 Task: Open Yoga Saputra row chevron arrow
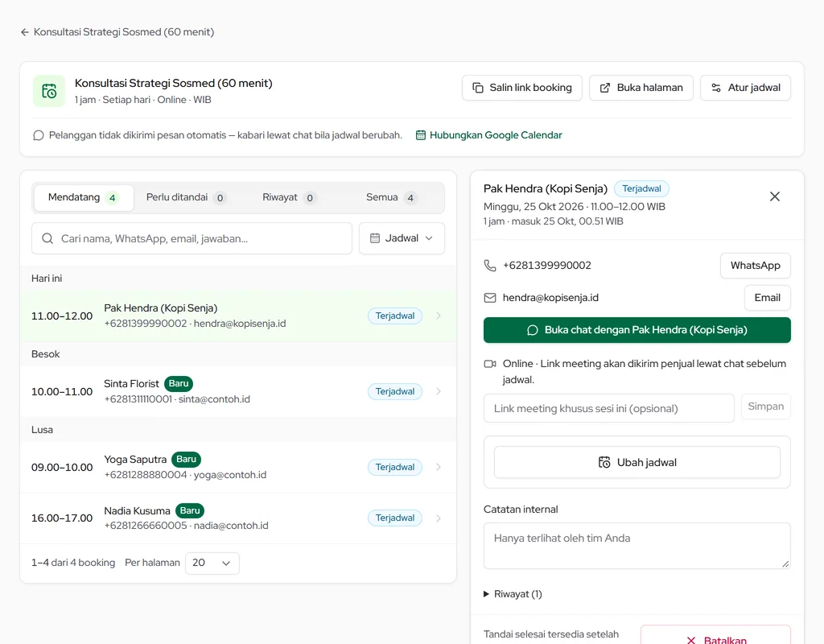click(439, 468)
